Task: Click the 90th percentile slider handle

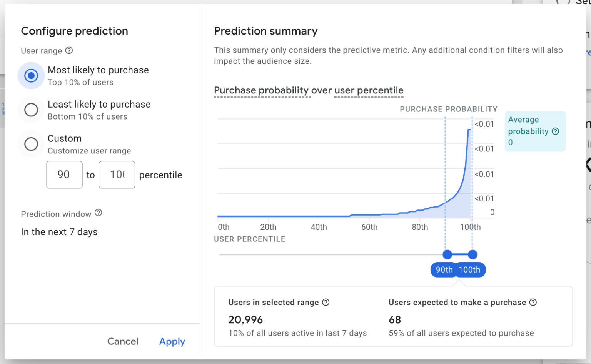Action: click(447, 254)
